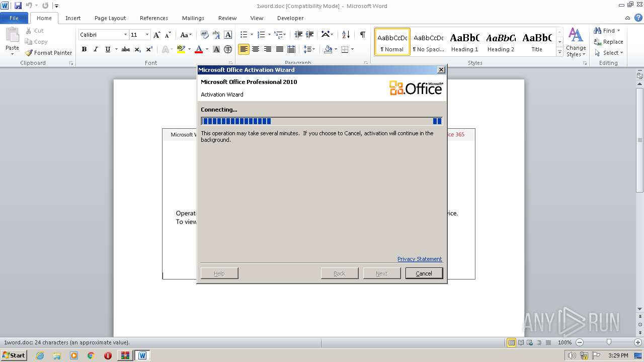Click the Bullets list icon
644x362 pixels.
[x=244, y=35]
